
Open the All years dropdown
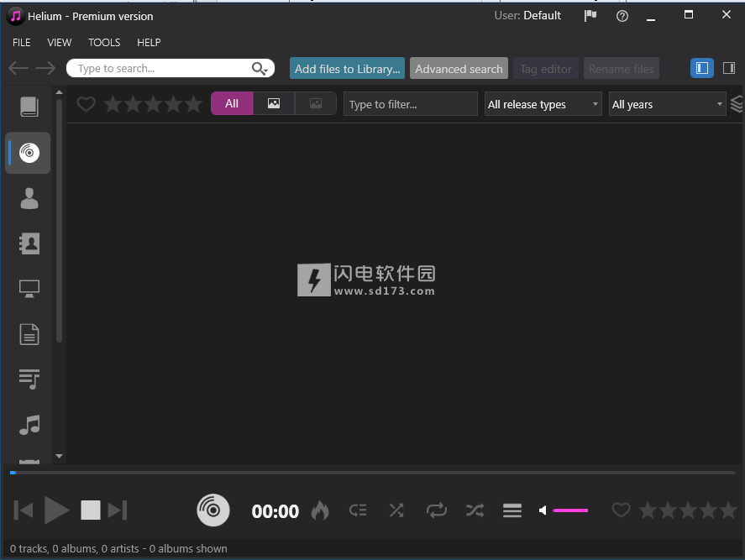[667, 104]
